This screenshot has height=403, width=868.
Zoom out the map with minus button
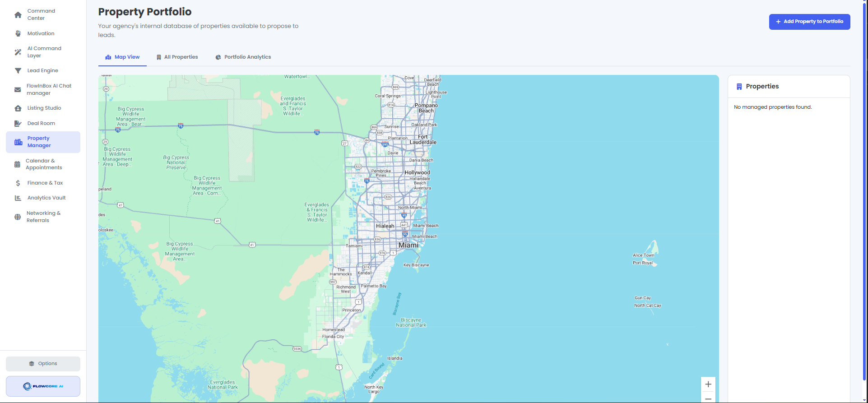708,398
